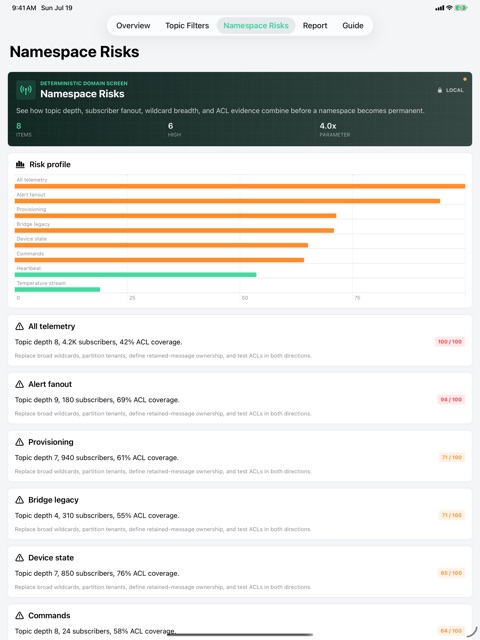480x640 pixels.
Task: Click the 64 / 100 score badge
Action: (x=451, y=631)
